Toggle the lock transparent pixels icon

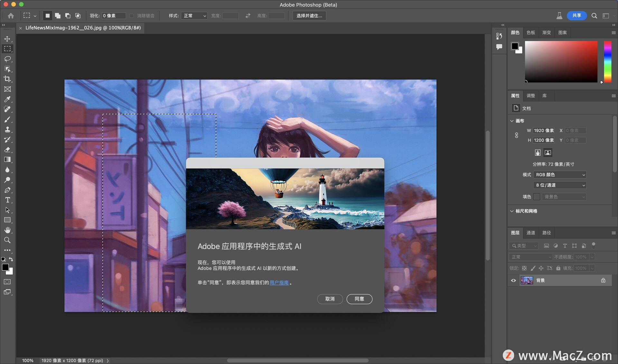524,268
